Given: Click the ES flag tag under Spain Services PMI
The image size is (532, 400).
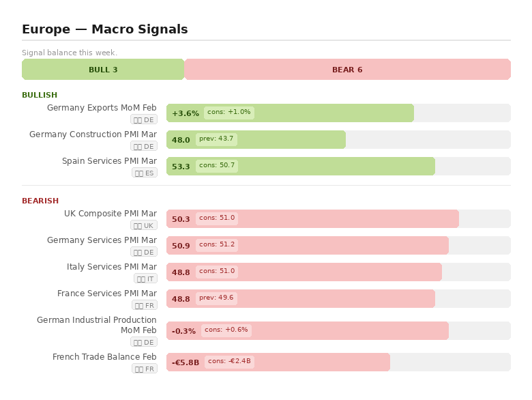Looking at the screenshot, I should pyautogui.click(x=145, y=173).
